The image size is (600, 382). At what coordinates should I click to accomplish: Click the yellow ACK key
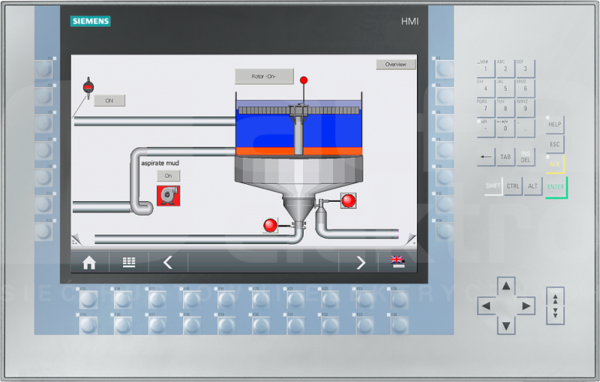555,165
